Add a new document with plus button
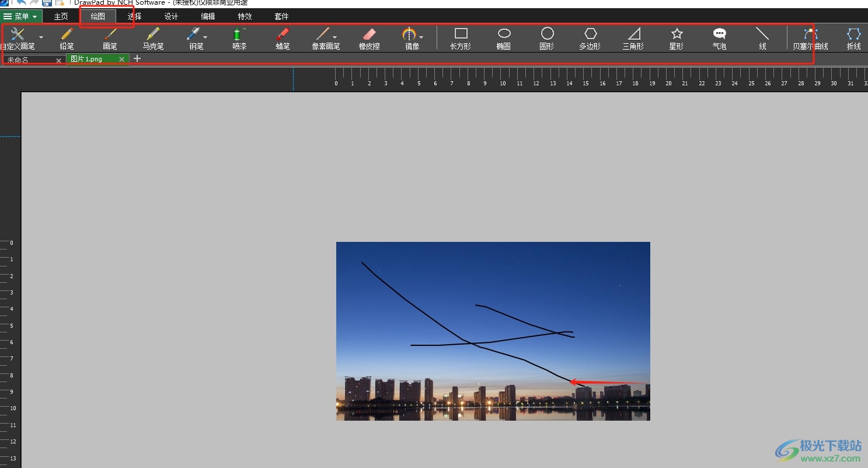The height and width of the screenshot is (468, 868). click(x=137, y=58)
